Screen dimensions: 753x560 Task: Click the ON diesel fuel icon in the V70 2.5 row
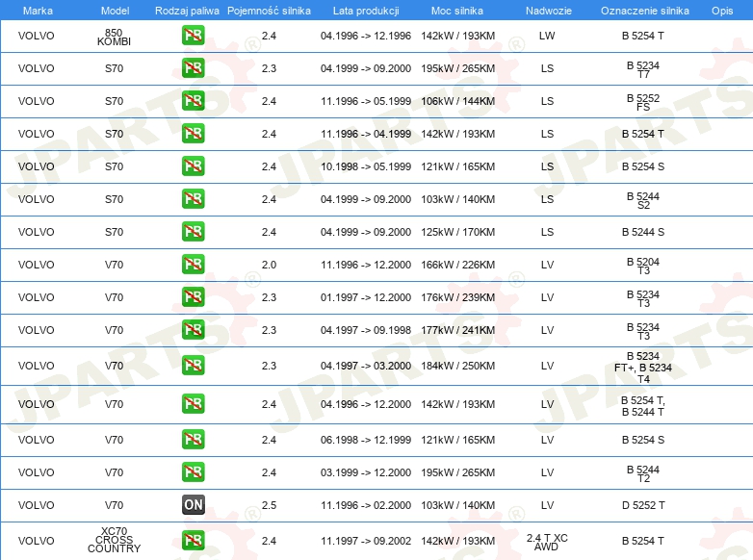pyautogui.click(x=193, y=505)
